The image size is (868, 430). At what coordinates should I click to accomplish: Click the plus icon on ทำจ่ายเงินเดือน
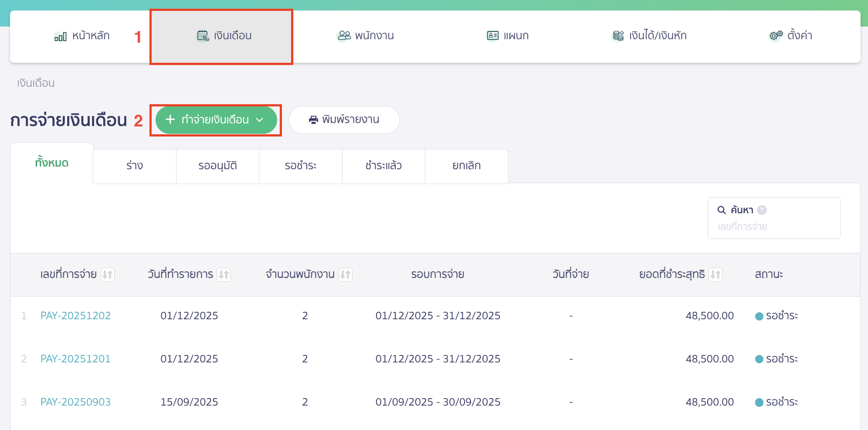click(170, 119)
